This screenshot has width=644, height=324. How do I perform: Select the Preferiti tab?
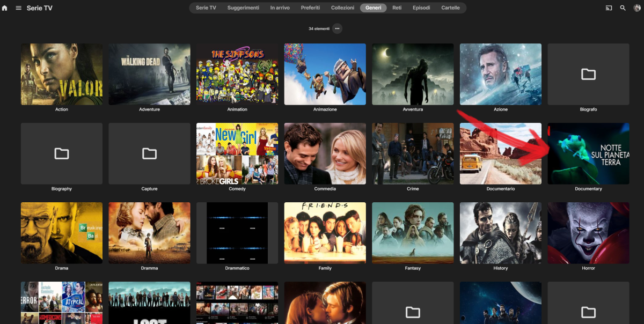pos(310,8)
